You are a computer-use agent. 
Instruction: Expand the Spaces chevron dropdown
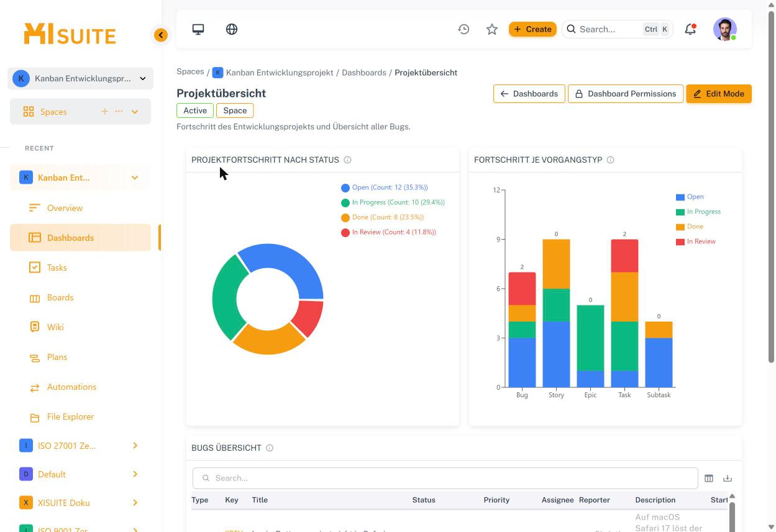[x=135, y=112]
